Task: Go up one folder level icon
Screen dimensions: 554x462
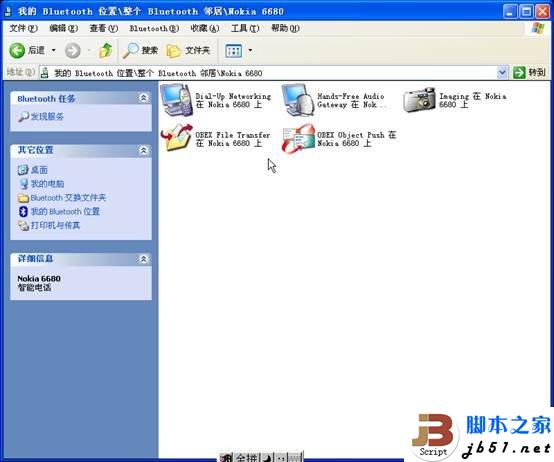Action: point(105,51)
